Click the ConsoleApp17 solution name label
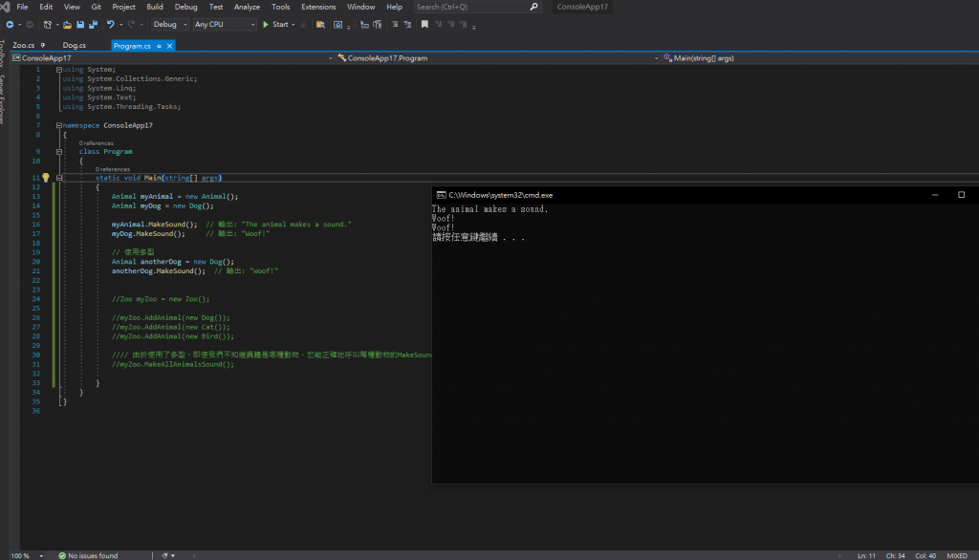The image size is (979, 560). 582,7
